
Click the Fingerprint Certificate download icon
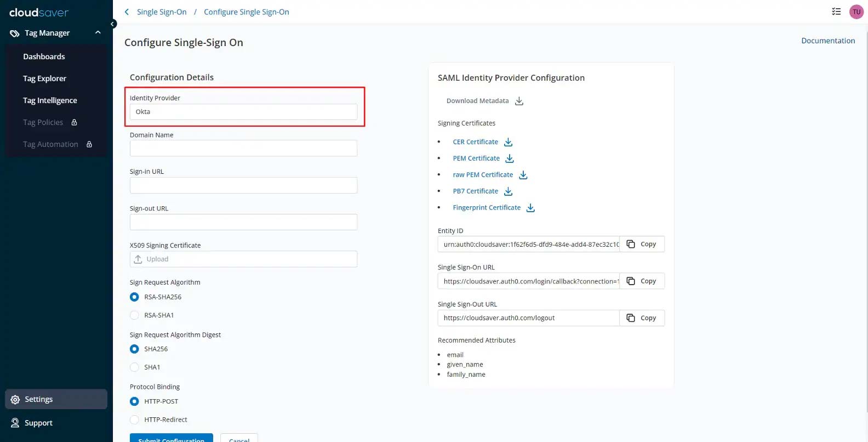click(530, 208)
